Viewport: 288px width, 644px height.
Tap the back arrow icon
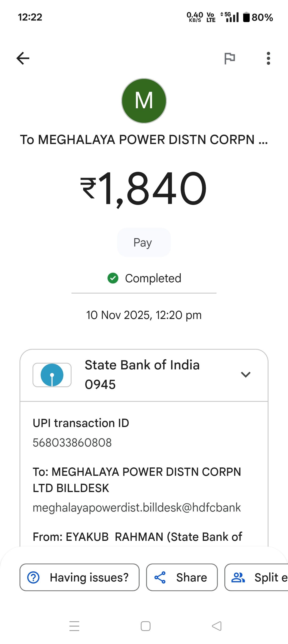(23, 58)
